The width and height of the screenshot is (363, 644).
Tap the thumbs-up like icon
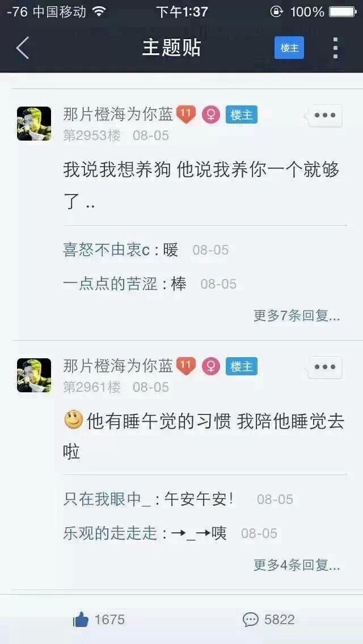pos(81,620)
